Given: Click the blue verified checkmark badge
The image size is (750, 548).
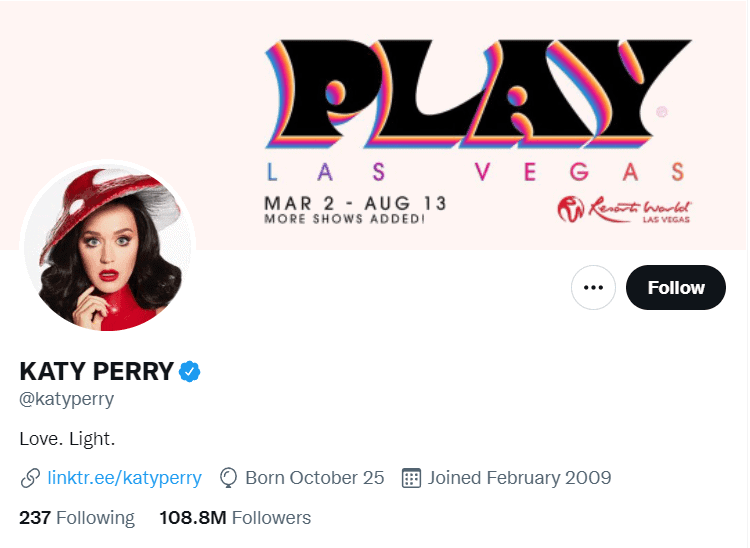Looking at the screenshot, I should (189, 372).
